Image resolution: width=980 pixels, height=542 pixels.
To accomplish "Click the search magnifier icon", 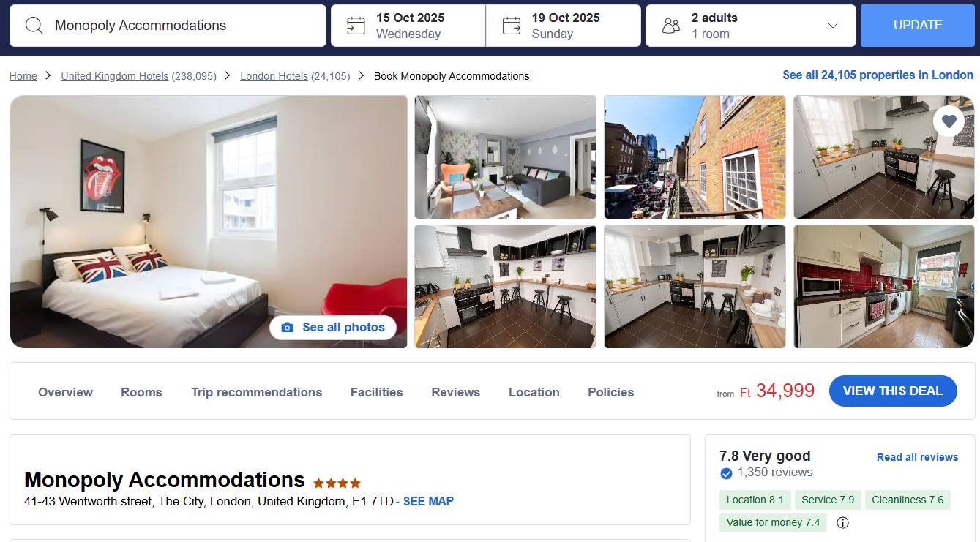I will click(x=34, y=26).
